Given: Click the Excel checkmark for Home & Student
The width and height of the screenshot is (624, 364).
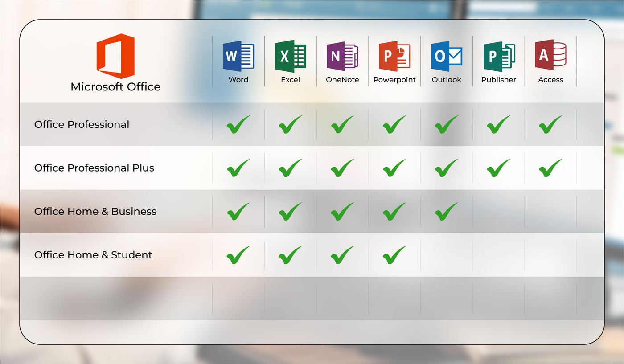Looking at the screenshot, I should click(x=291, y=255).
